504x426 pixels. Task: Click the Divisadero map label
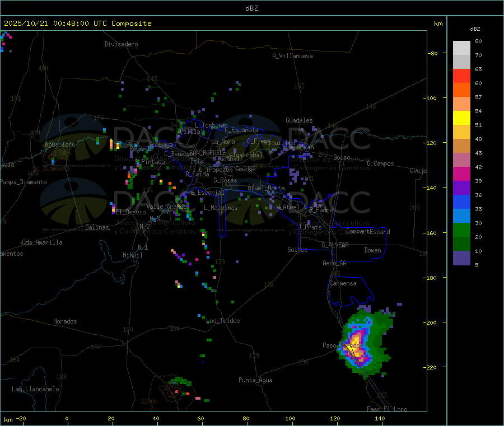(121, 44)
